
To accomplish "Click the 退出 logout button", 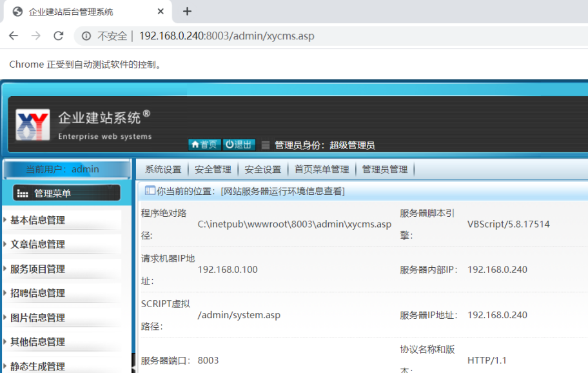I will tap(239, 145).
